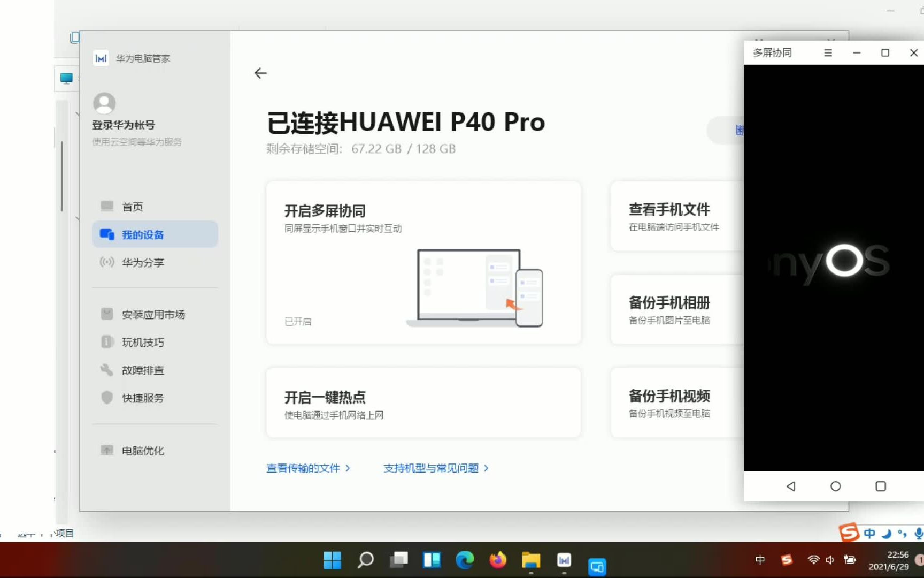Open 安装应用市场 from the sidebar
Viewport: 924px width, 578px height.
[153, 314]
